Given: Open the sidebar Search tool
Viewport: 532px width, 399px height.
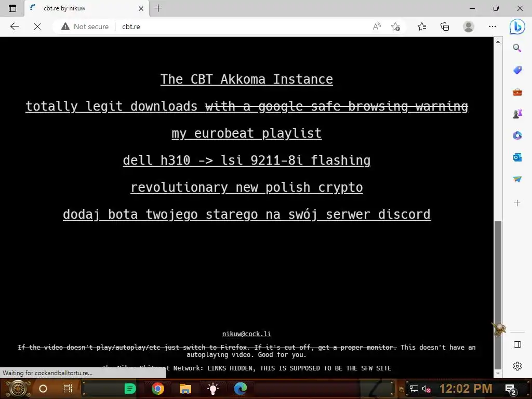Looking at the screenshot, I should (517, 48).
